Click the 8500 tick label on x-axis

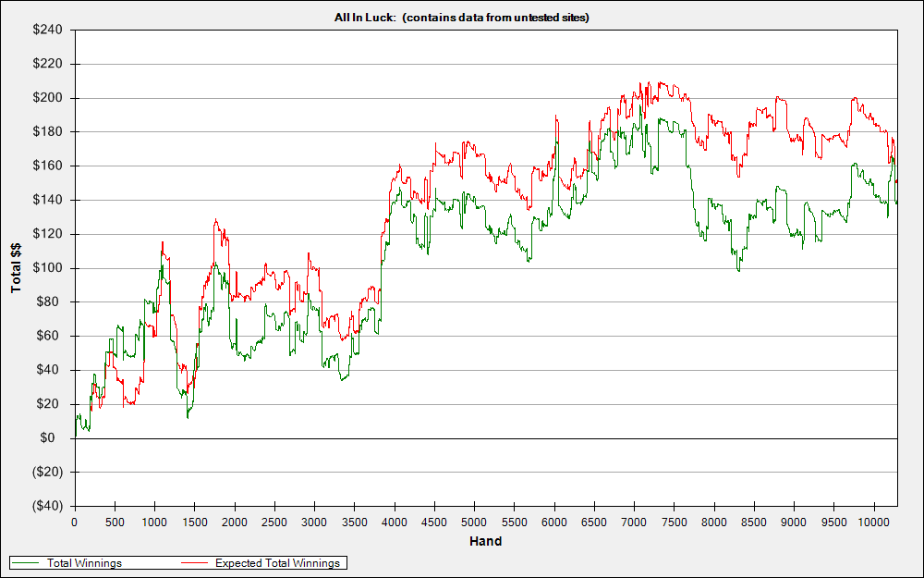coord(754,522)
